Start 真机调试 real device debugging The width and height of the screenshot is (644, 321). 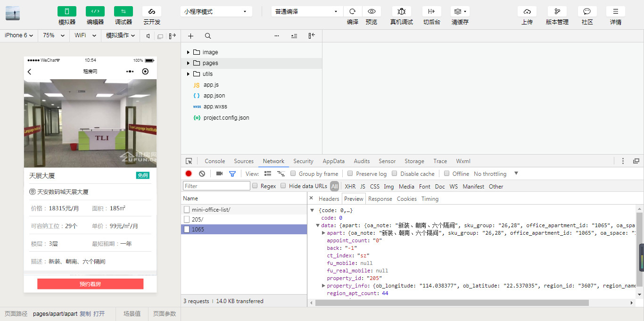pos(402,11)
